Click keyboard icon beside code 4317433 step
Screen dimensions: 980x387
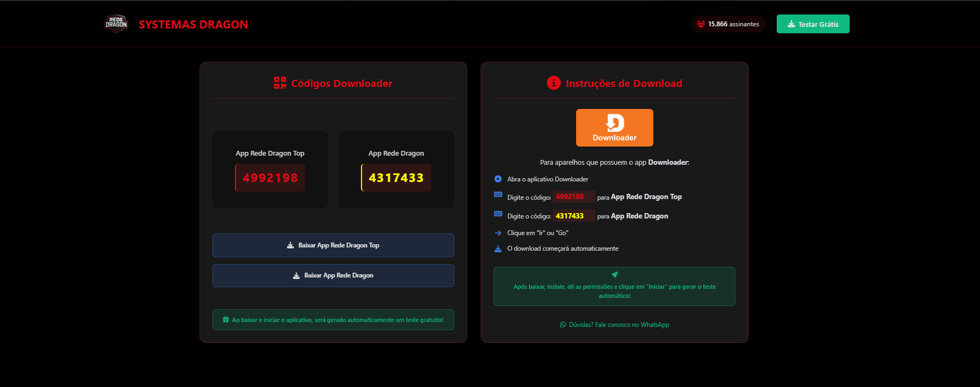coord(498,214)
